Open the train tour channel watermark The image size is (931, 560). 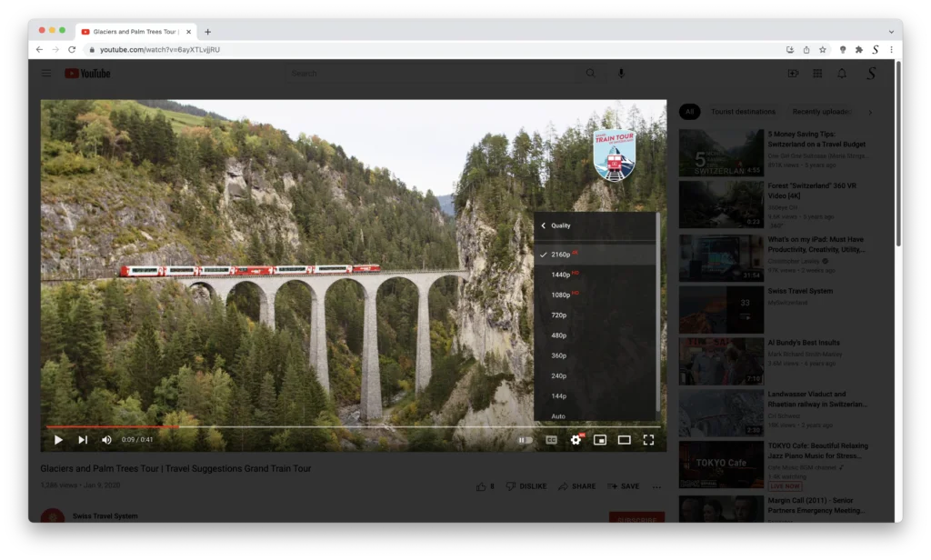click(x=615, y=155)
